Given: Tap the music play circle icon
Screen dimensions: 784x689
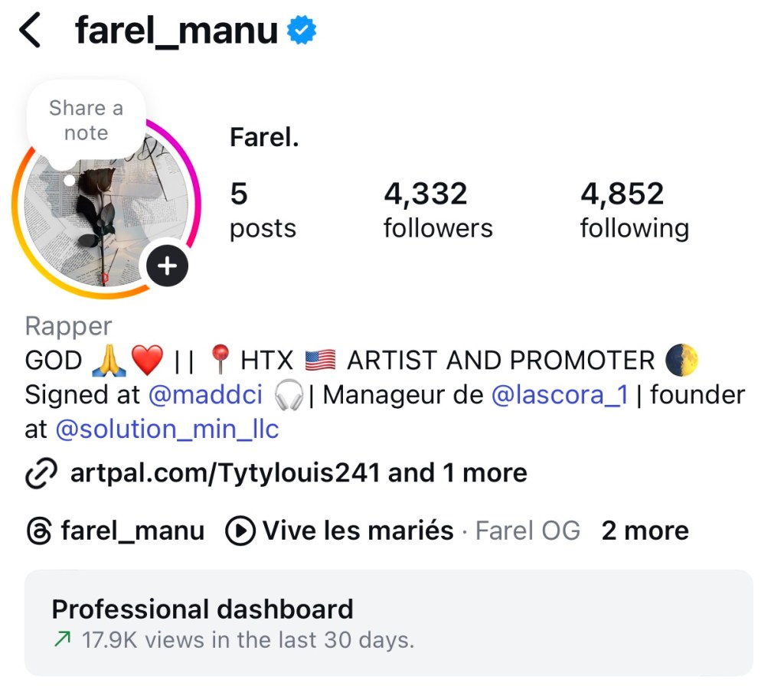Looking at the screenshot, I should click(x=240, y=531).
